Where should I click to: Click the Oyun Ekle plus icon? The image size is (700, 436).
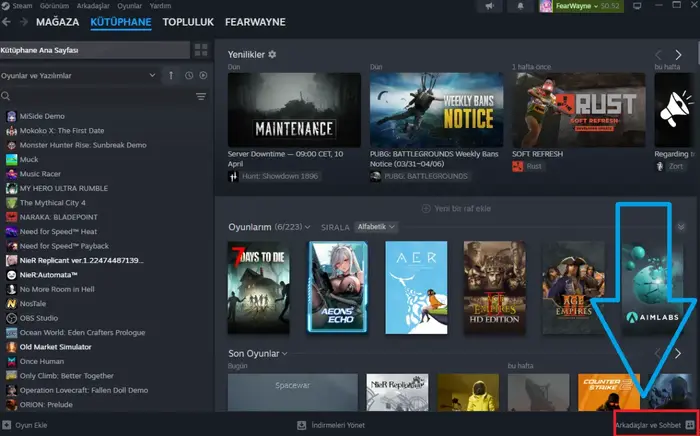(7, 425)
